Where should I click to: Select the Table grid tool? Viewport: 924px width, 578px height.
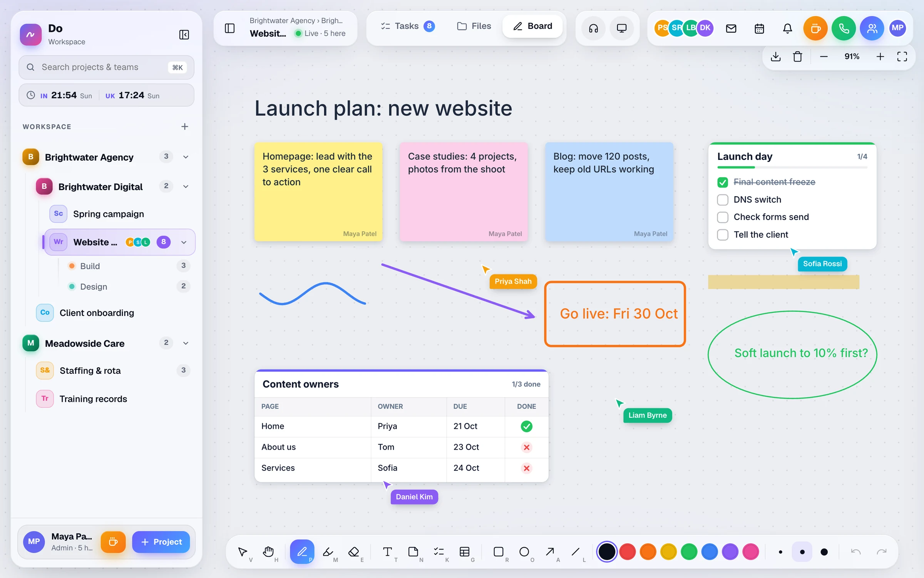click(465, 552)
